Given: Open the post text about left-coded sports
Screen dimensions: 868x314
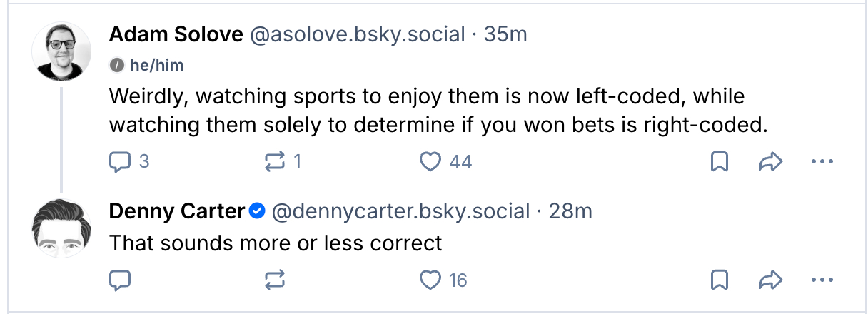Looking at the screenshot, I should (428, 110).
